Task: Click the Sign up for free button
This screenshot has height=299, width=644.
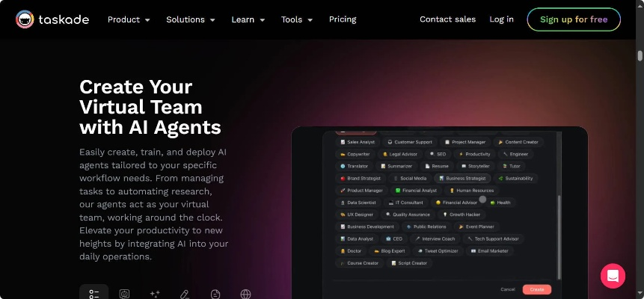Action: 574,19
